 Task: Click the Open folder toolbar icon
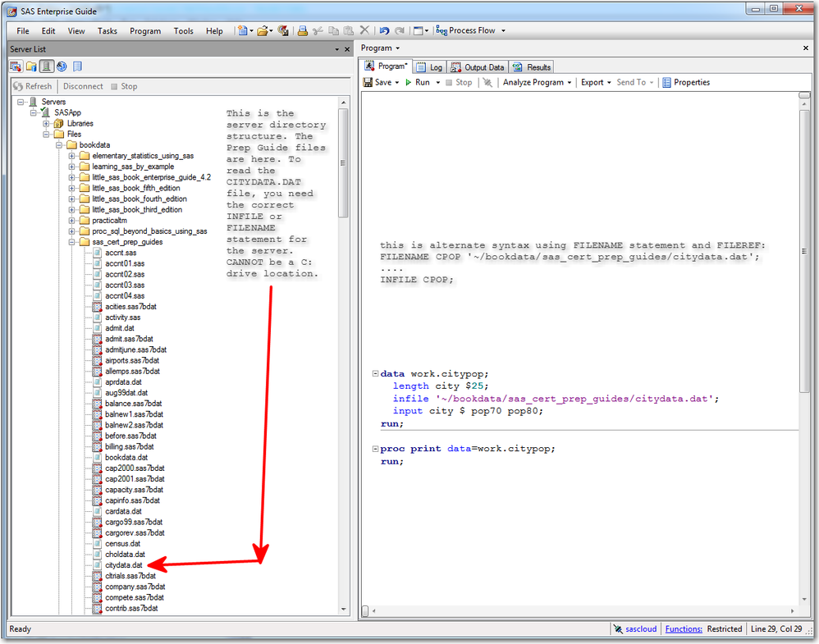tap(263, 31)
